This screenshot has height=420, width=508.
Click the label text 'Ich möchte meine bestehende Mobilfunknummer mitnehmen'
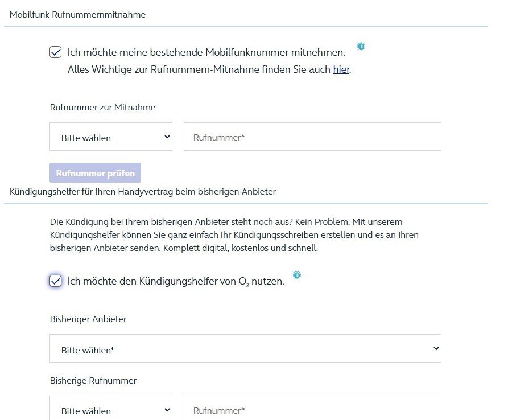tap(206, 52)
